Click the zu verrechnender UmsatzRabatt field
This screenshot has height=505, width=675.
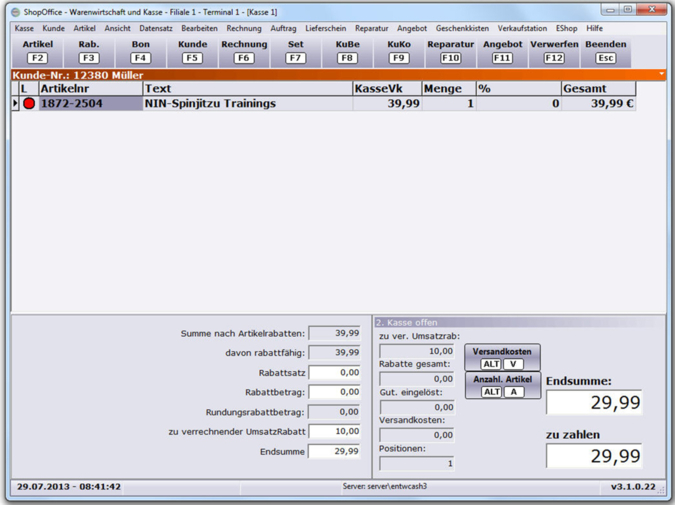[334, 432]
